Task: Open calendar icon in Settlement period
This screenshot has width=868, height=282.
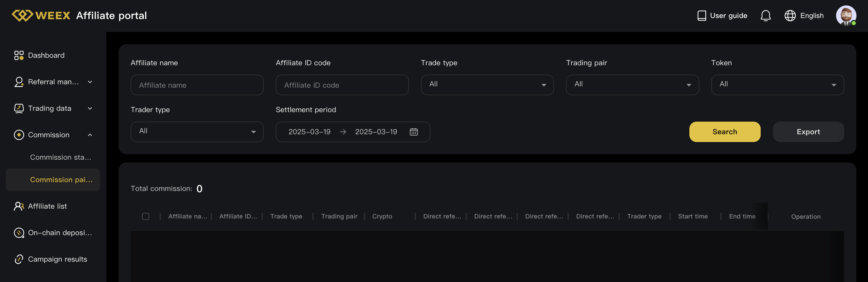Action: click(x=414, y=132)
